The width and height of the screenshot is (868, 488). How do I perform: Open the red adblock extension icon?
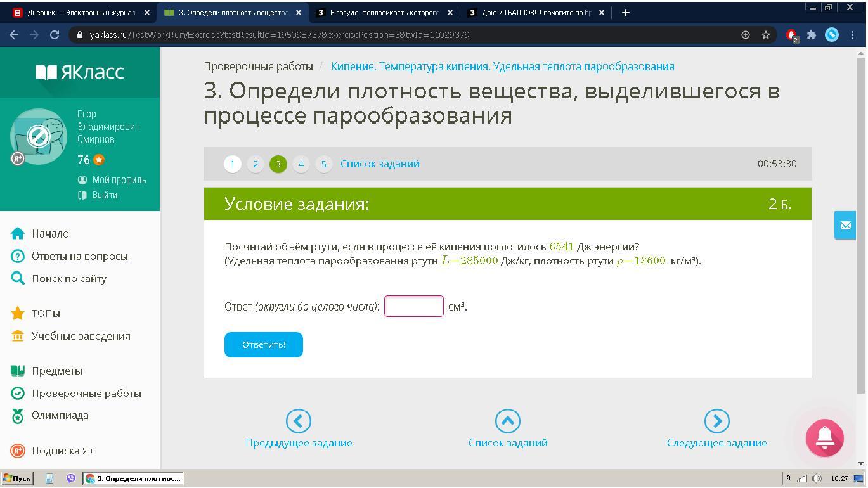[x=791, y=35]
